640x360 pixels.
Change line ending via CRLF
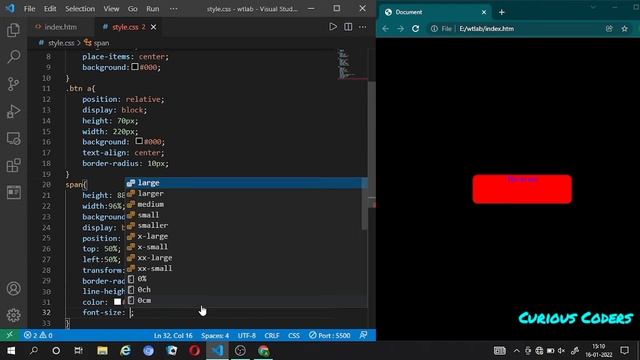(x=272, y=335)
